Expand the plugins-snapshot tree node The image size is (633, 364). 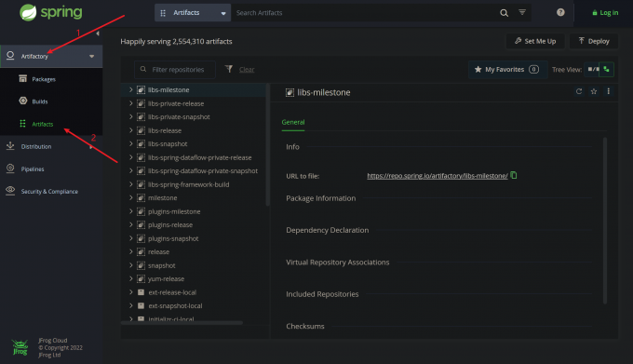[131, 238]
